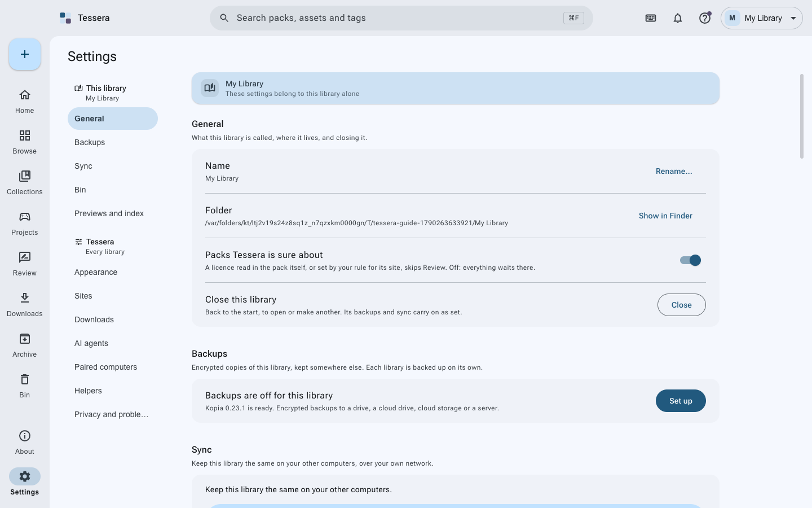Open Downloads in the left rail

(25, 305)
